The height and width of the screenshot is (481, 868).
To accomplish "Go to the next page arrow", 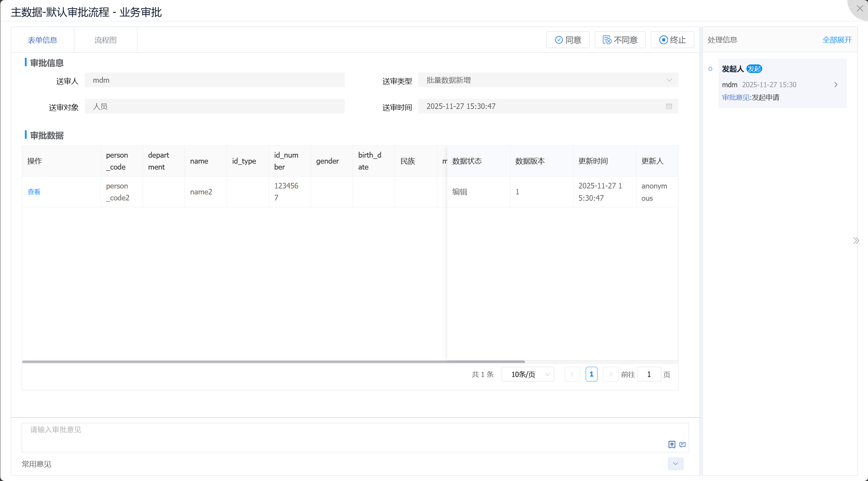I will (610, 374).
